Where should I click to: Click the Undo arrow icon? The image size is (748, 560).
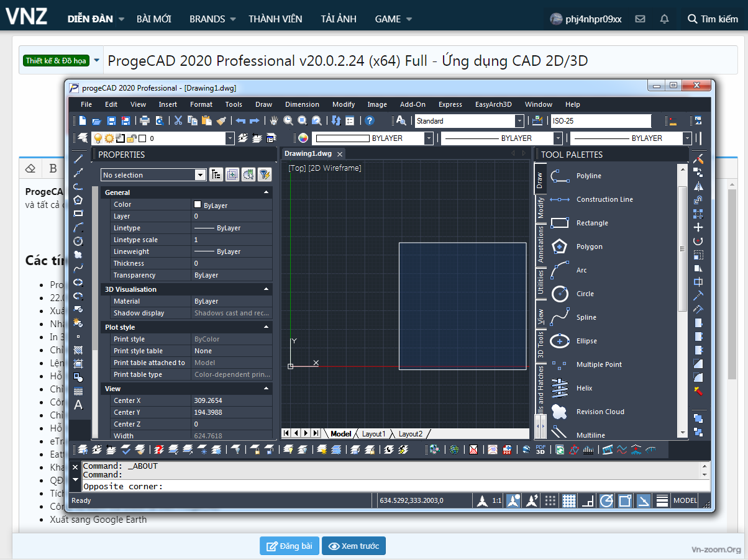pyautogui.click(x=240, y=120)
